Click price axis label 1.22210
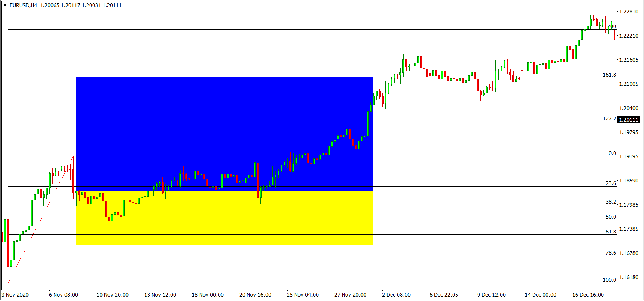The width and height of the screenshot is (644, 301). click(628, 36)
